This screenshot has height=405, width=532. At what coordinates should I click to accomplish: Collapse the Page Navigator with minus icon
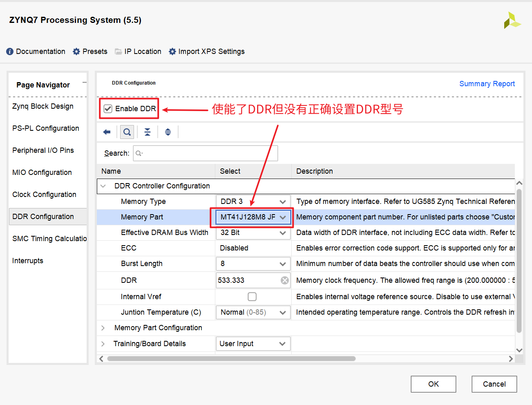pyautogui.click(x=85, y=83)
